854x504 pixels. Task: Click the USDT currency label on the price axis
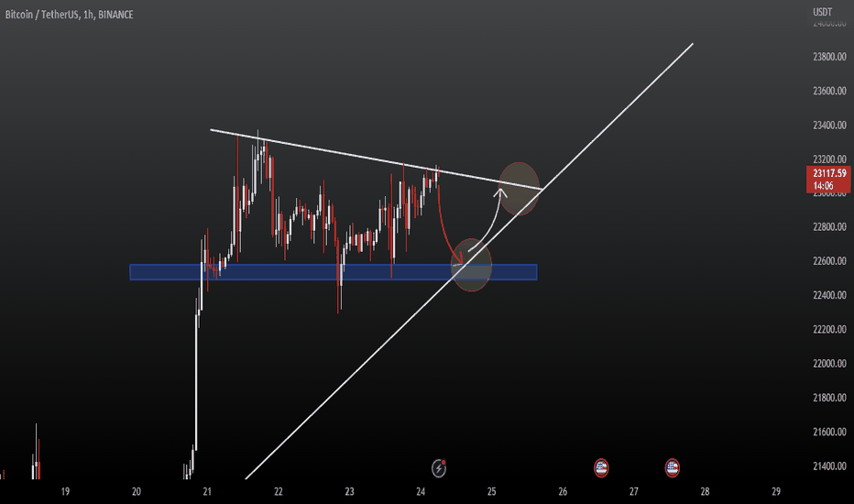[x=823, y=12]
